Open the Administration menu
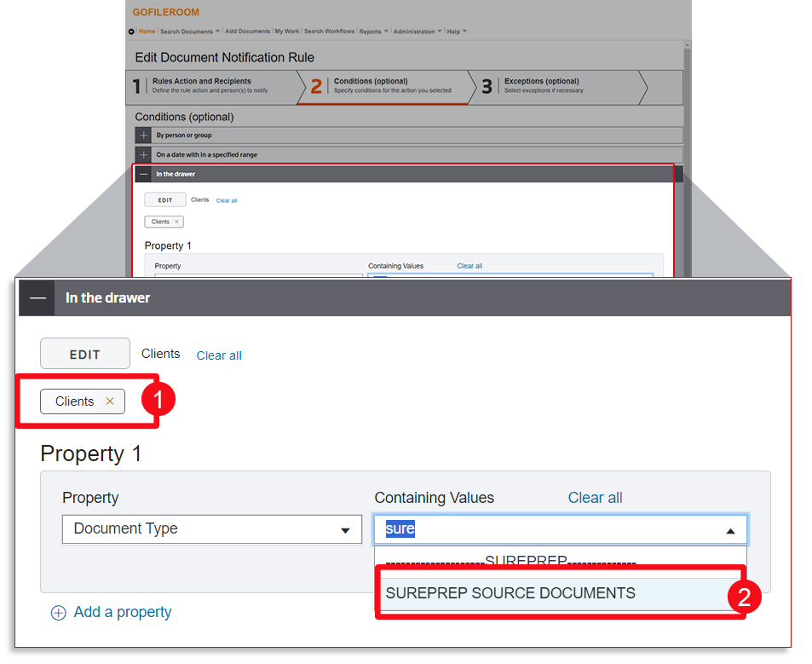812x664 pixels. (x=418, y=32)
